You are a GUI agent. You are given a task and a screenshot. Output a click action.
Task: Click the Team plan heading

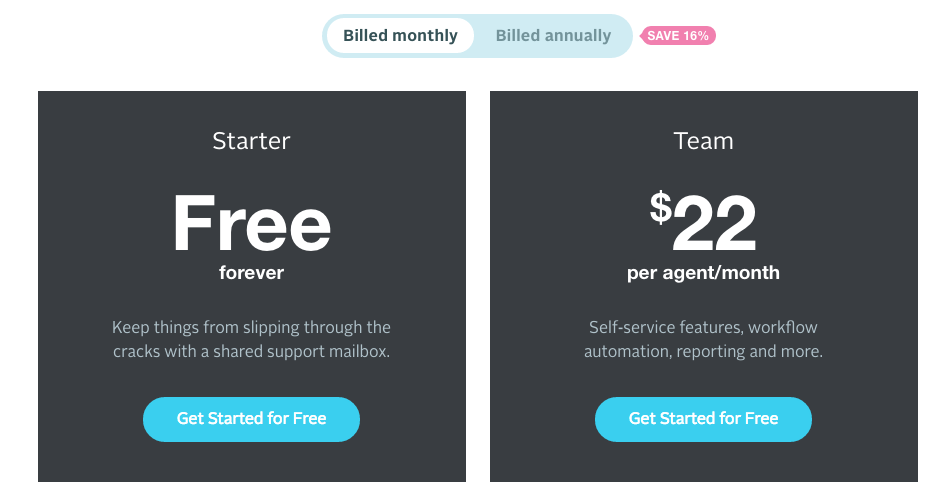703,141
